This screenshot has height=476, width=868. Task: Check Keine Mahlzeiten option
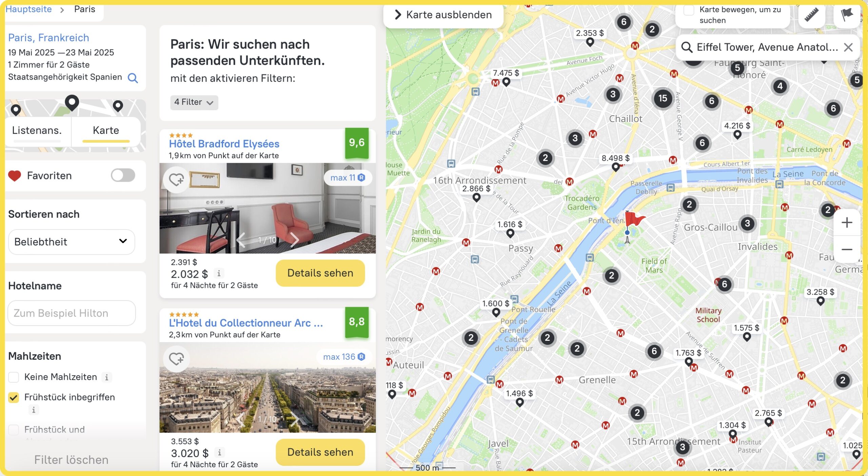point(14,377)
